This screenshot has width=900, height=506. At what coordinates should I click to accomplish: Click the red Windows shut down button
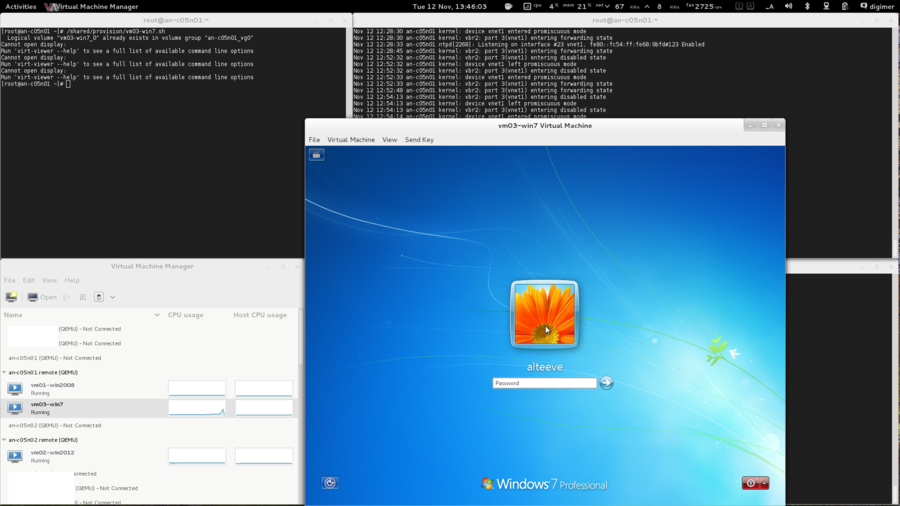(x=751, y=483)
